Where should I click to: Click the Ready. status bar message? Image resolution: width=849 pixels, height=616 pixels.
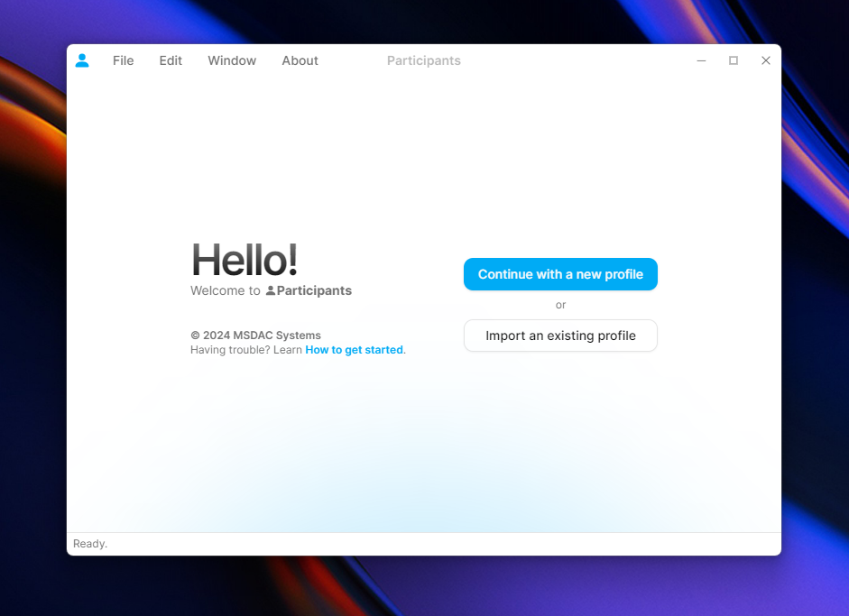[x=90, y=544]
